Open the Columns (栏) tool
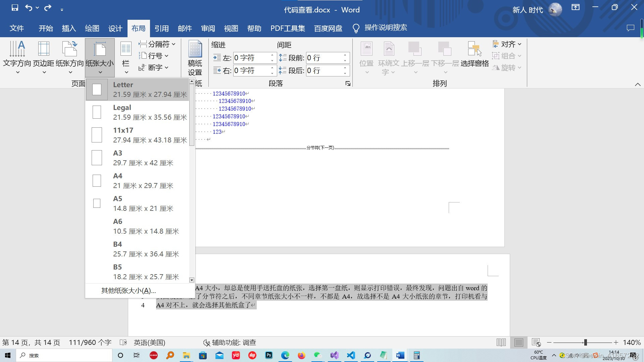This screenshot has height=362, width=644. (x=126, y=58)
